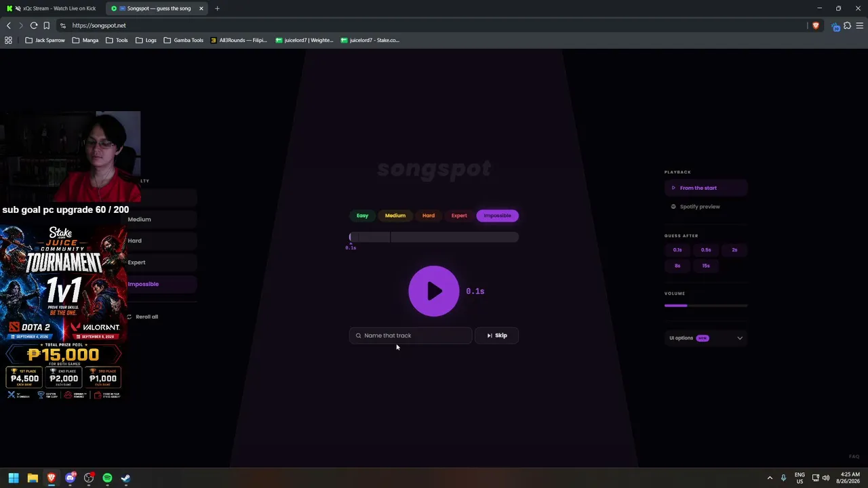
Task: Click the chevron beside UI options
Action: [x=740, y=338]
